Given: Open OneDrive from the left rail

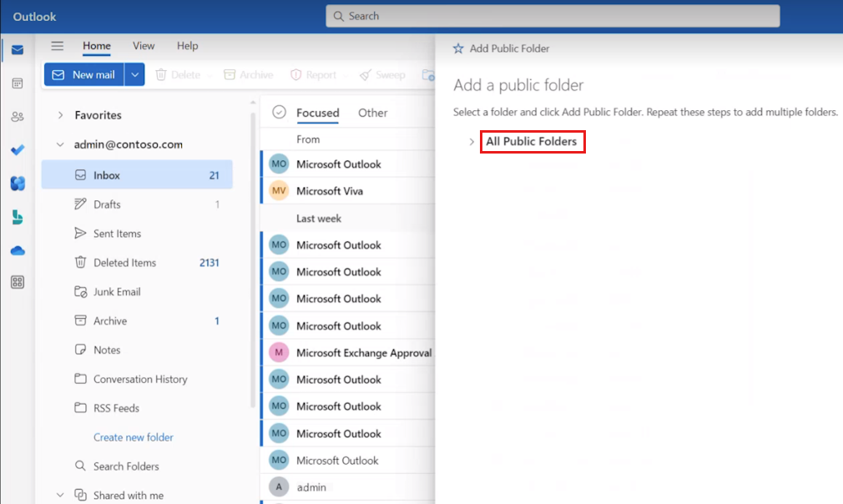Looking at the screenshot, I should click(17, 249).
